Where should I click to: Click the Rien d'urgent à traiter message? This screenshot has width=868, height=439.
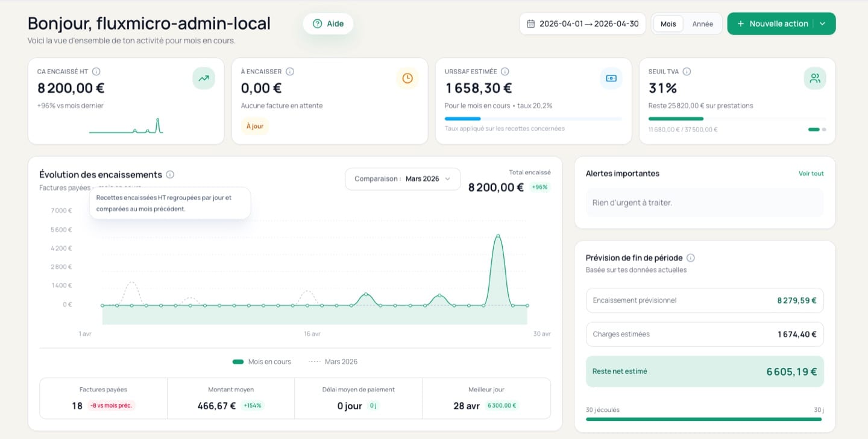[705, 203]
